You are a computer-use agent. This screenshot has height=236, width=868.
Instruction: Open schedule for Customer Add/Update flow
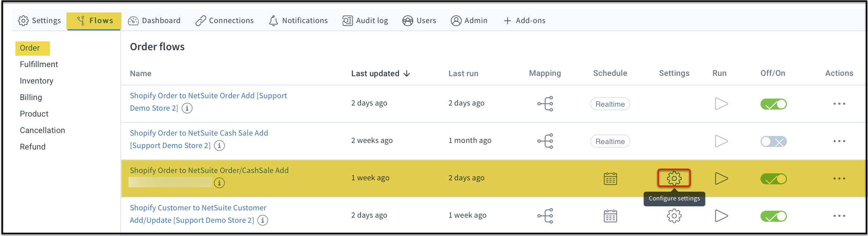610,216
